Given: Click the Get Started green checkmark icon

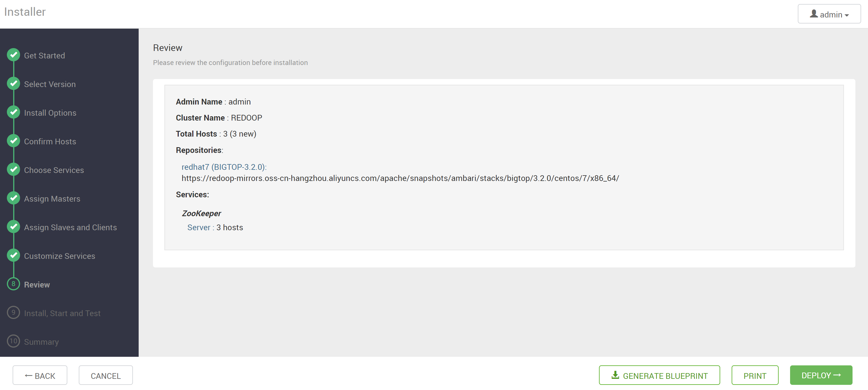Looking at the screenshot, I should (13, 55).
